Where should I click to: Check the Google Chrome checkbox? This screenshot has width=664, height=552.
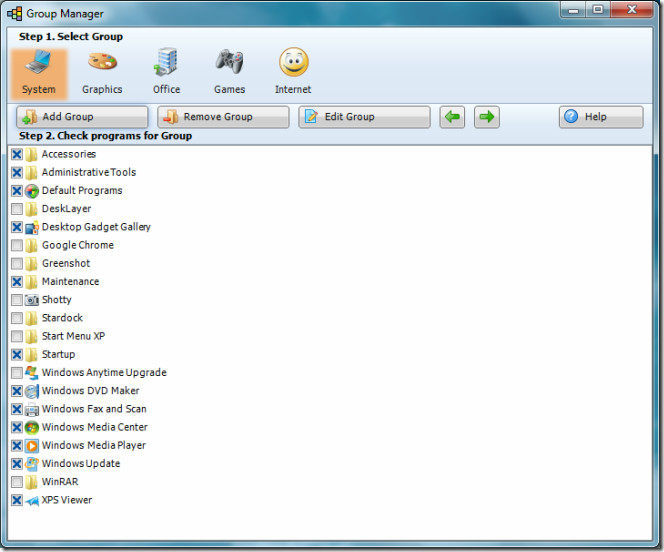click(17, 246)
